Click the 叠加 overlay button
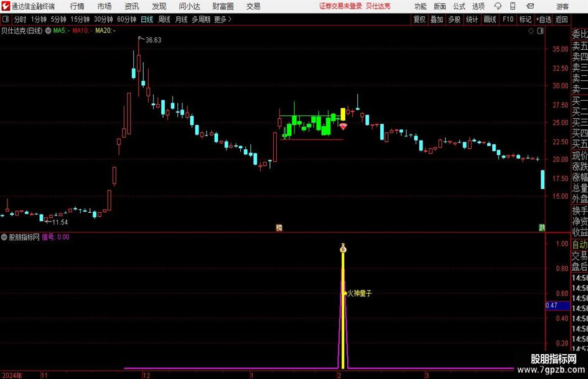Screen dimensions: 588x379 click(437, 19)
